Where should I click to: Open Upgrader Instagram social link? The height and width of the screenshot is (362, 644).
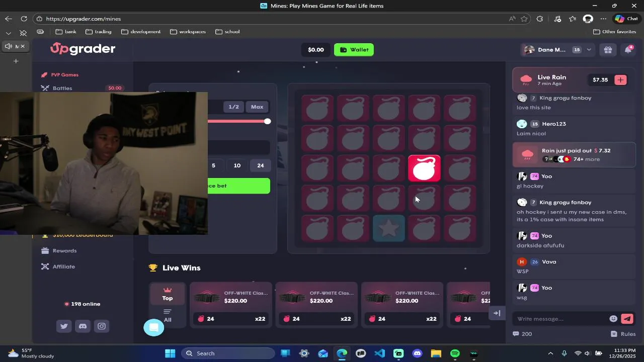tap(102, 326)
